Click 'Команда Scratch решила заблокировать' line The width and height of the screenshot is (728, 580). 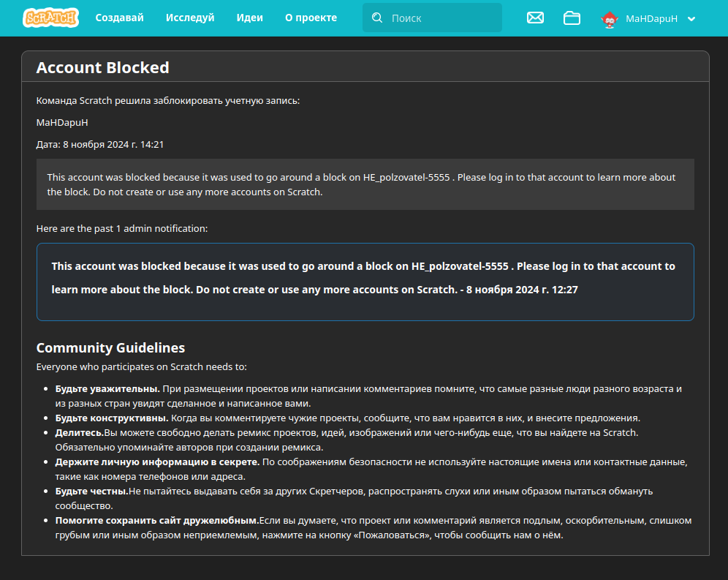click(167, 101)
